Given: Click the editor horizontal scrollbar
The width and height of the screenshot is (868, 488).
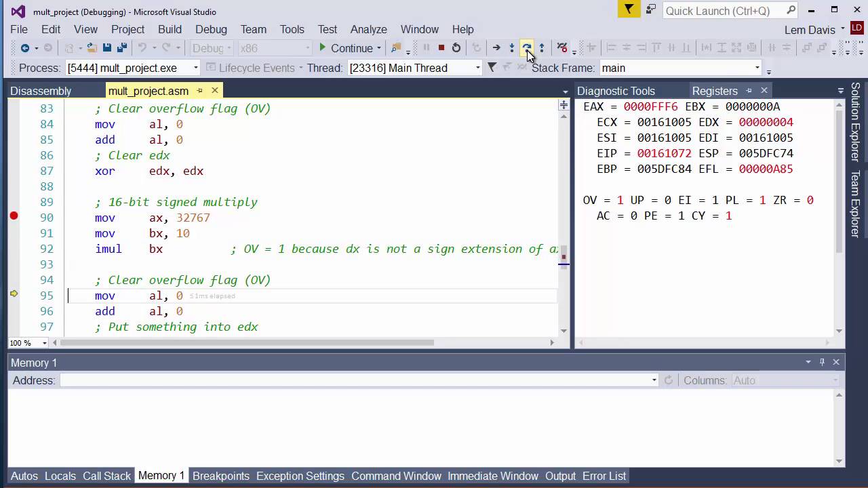Looking at the screenshot, I should coord(247,343).
